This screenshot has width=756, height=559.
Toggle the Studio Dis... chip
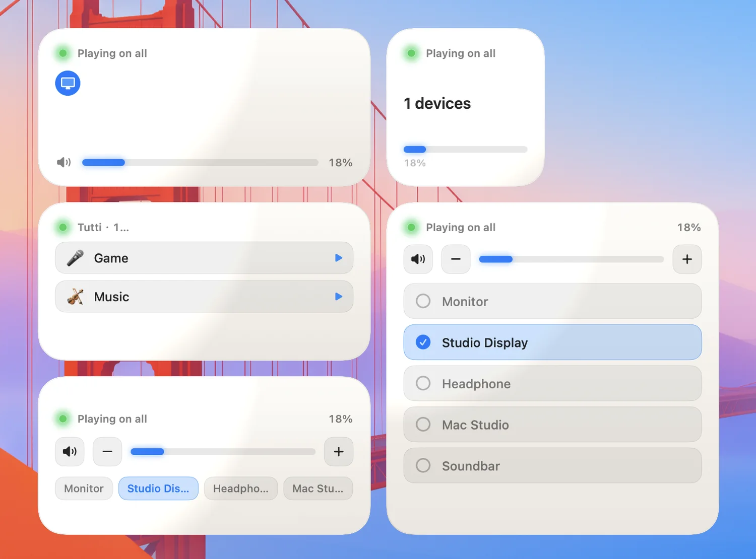(158, 488)
